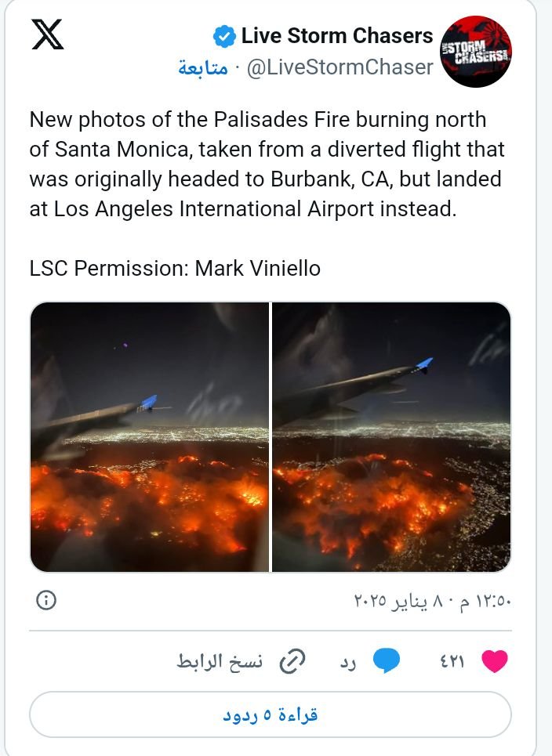This screenshot has width=552, height=756.
Task: Click the blue verified badge
Action: pyautogui.click(x=224, y=36)
